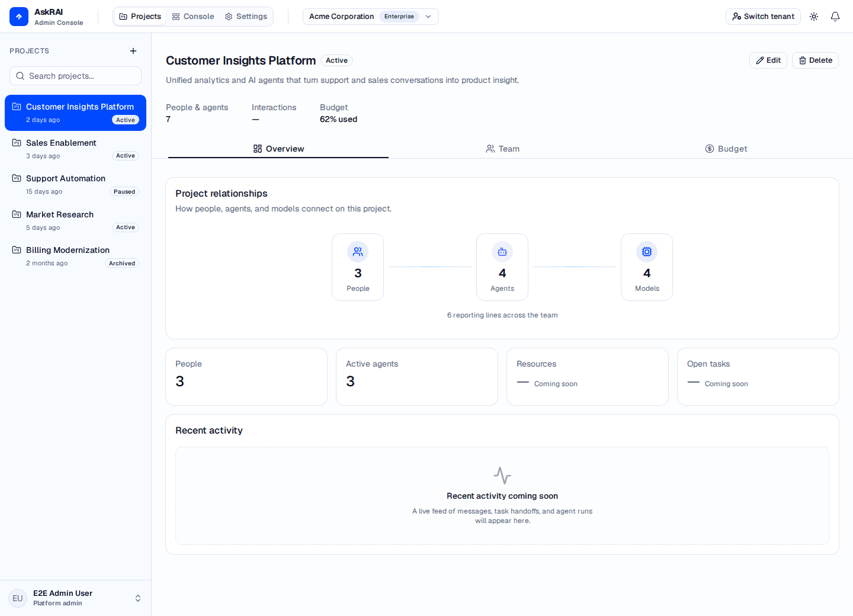Viewport: 853px width, 616px height.
Task: Click the People stat card
Action: tap(246, 377)
